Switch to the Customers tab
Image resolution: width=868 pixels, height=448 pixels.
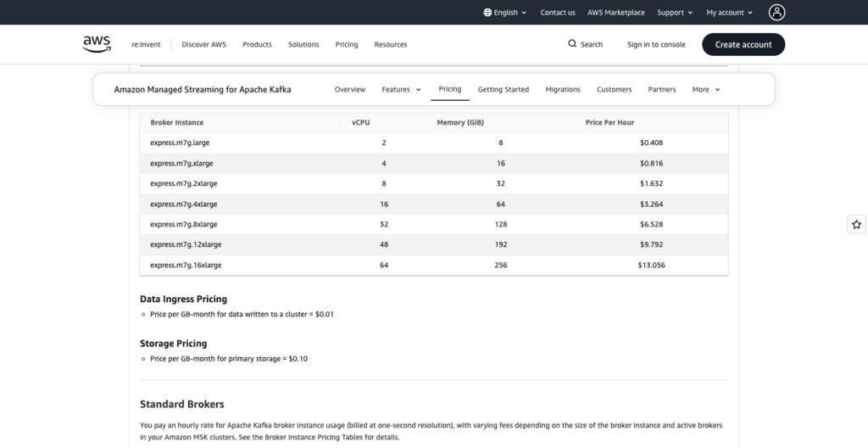point(614,89)
